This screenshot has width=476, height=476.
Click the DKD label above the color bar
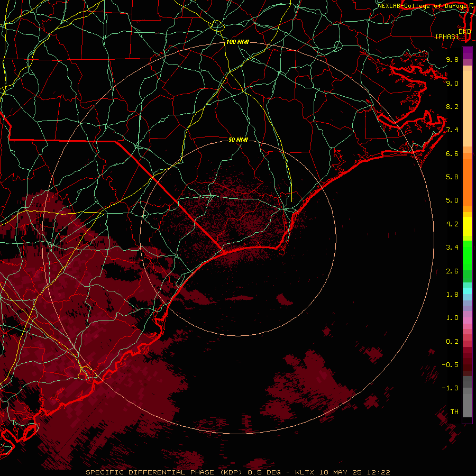coord(464,31)
